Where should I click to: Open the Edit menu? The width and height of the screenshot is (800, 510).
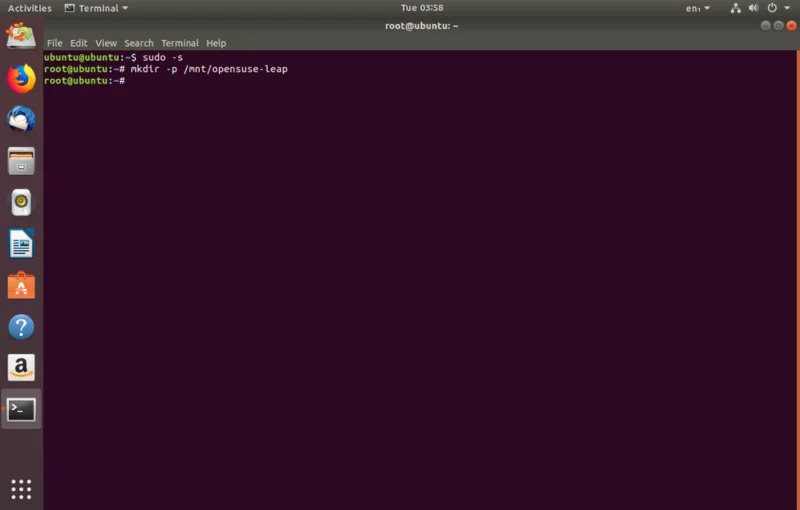pos(79,43)
